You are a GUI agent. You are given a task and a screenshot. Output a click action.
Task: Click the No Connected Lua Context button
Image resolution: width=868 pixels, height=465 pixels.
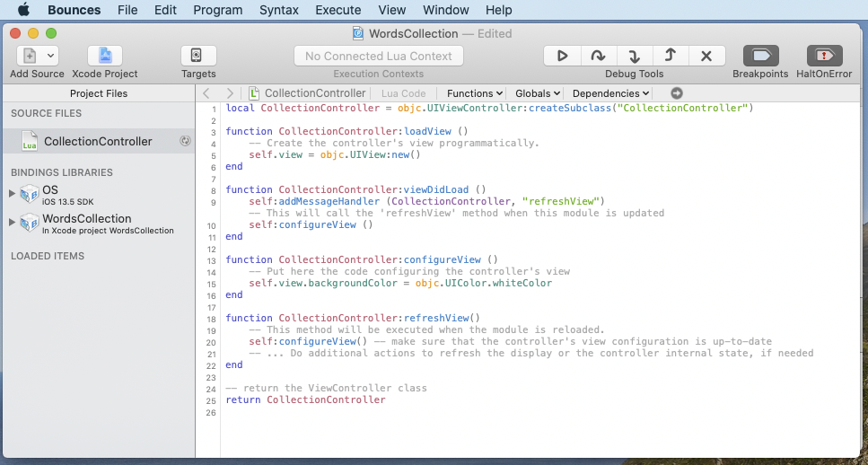[379, 56]
